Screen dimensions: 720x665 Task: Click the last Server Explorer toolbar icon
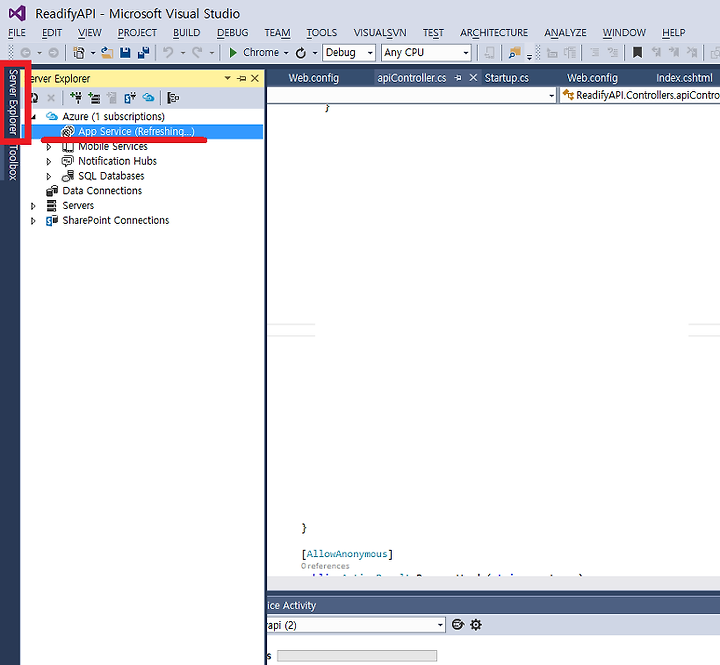[173, 97]
